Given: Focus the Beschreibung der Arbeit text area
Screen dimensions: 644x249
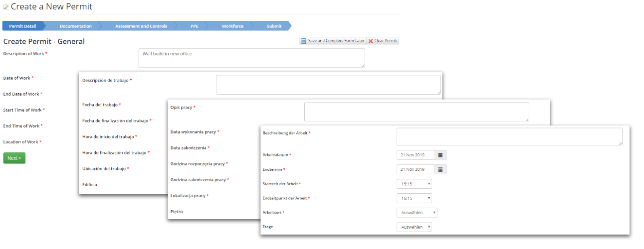Looking at the screenshot, I should pos(509,136).
